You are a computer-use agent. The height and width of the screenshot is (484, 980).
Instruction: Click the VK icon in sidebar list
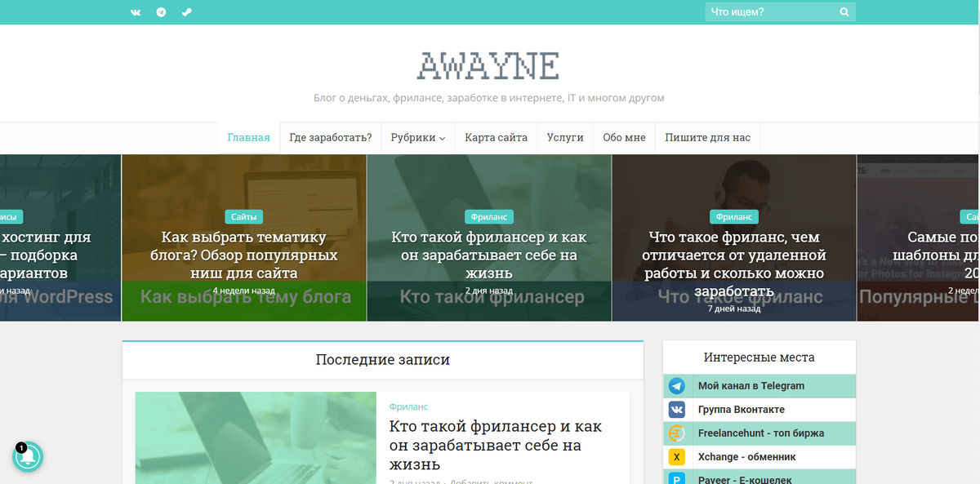pyautogui.click(x=677, y=410)
